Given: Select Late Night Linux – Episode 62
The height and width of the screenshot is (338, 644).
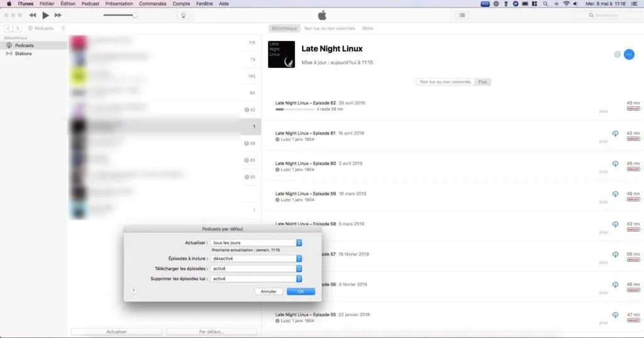Looking at the screenshot, I should point(305,103).
